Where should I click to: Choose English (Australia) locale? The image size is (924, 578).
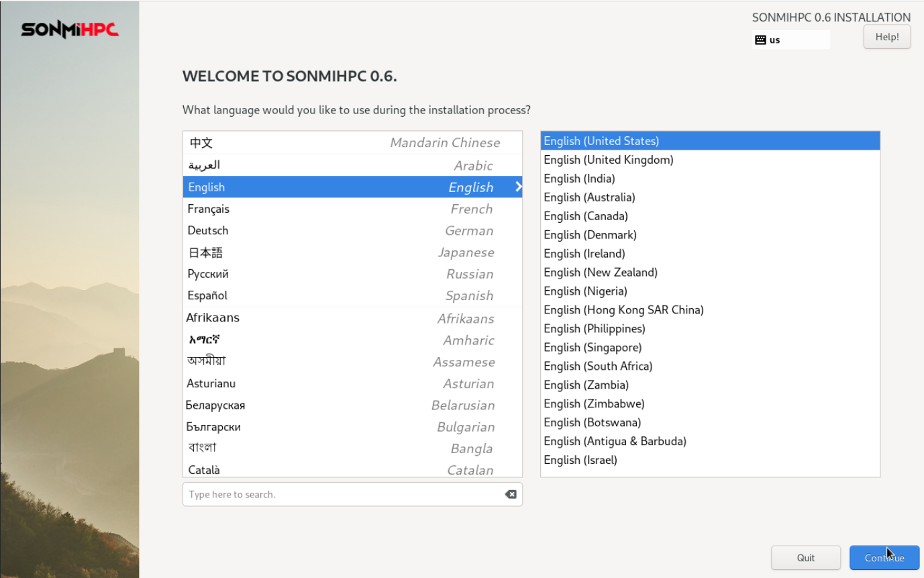pos(710,197)
